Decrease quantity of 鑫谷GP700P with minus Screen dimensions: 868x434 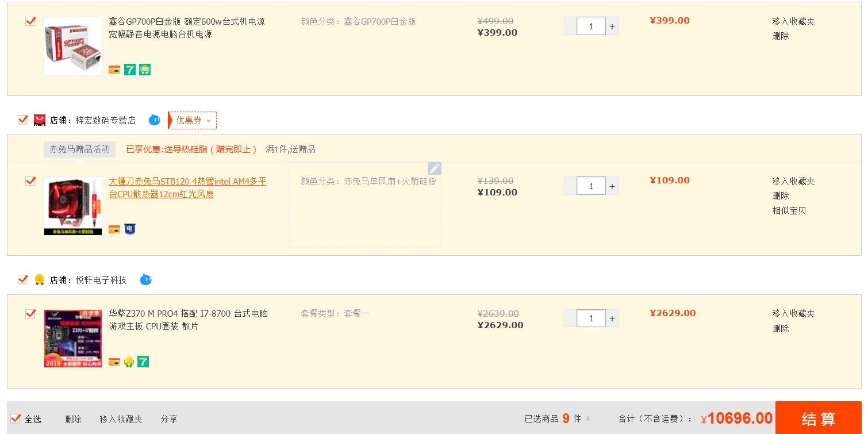coord(570,26)
